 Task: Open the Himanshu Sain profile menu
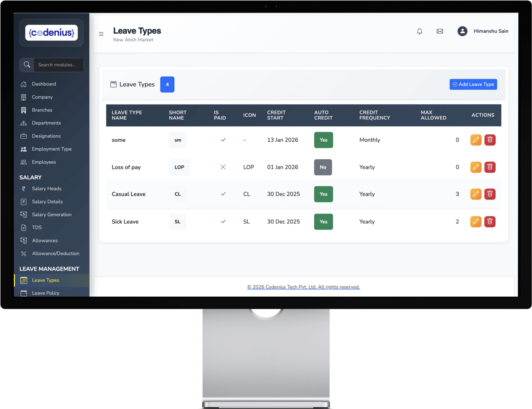[491, 31]
